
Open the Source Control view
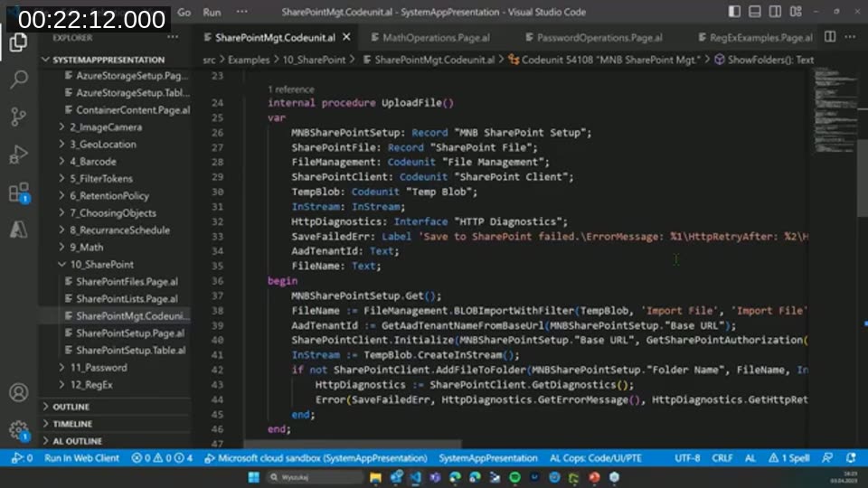point(18,117)
